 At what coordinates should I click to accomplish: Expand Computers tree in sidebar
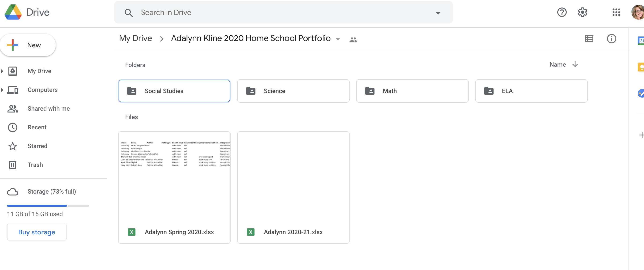click(x=2, y=90)
